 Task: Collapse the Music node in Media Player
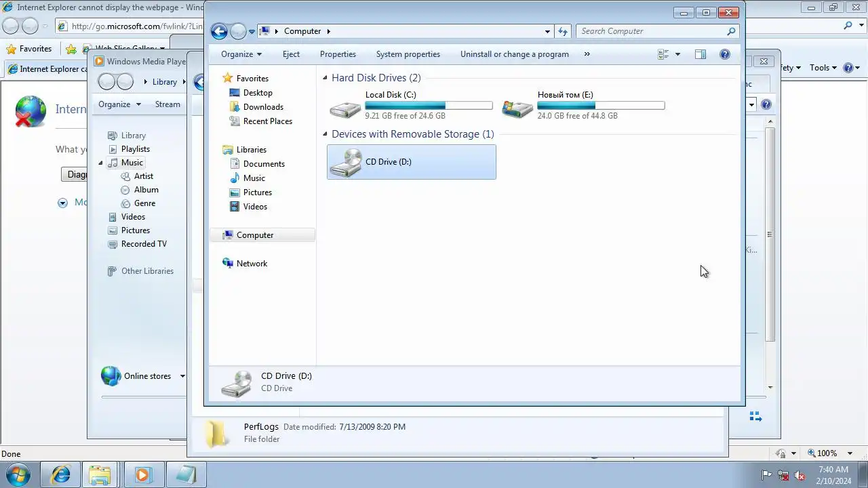(x=101, y=163)
